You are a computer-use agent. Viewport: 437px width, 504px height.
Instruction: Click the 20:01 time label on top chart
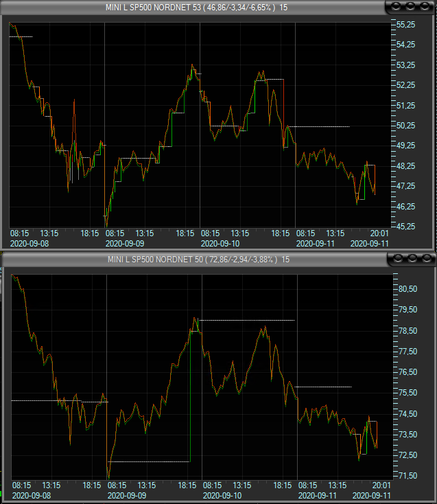379,233
